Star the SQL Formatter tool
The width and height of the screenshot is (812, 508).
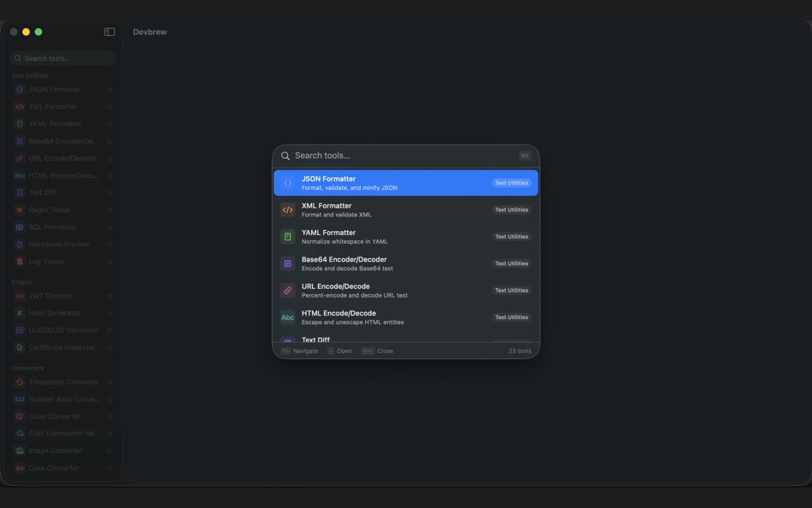(109, 227)
